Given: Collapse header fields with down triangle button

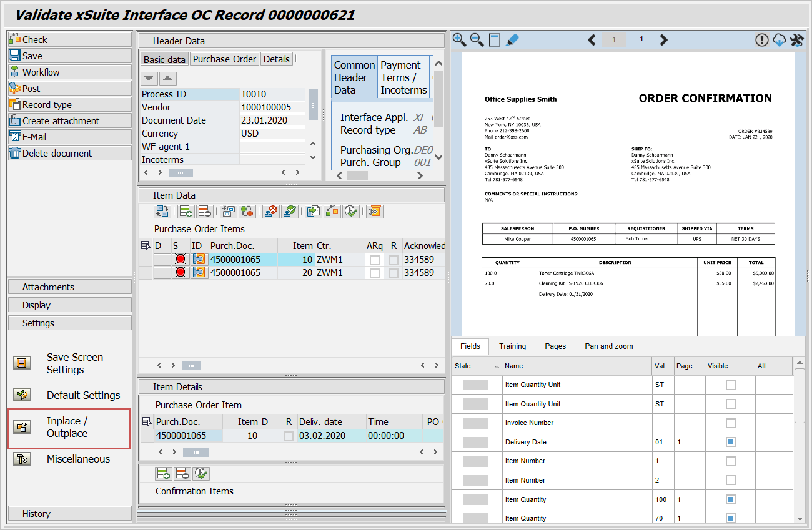Looking at the screenshot, I should (149, 79).
